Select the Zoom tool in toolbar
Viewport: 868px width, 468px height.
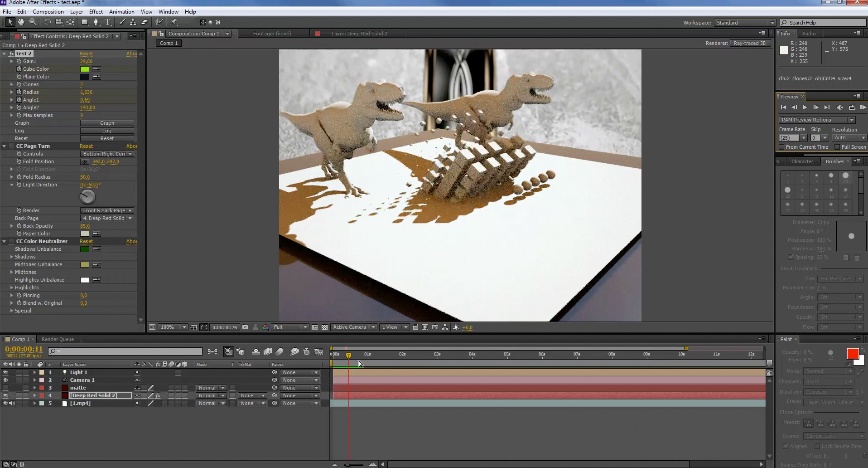click(33, 22)
